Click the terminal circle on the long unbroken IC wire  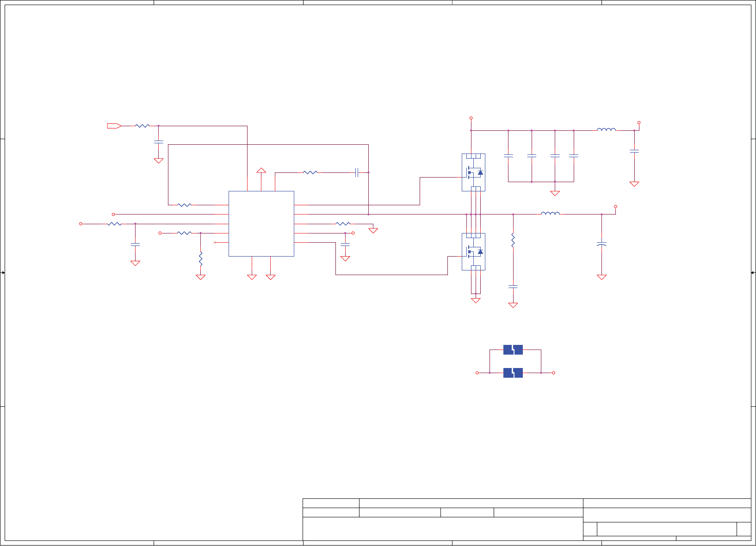click(113, 214)
